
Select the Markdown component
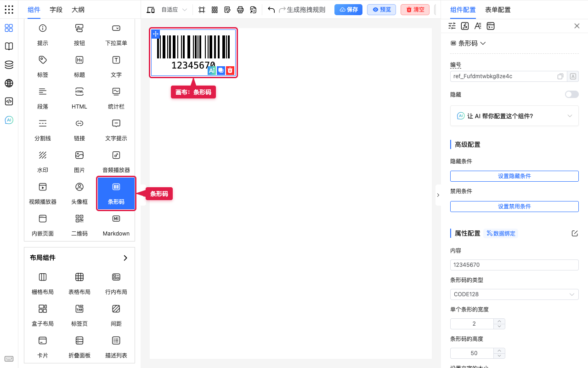point(116,225)
